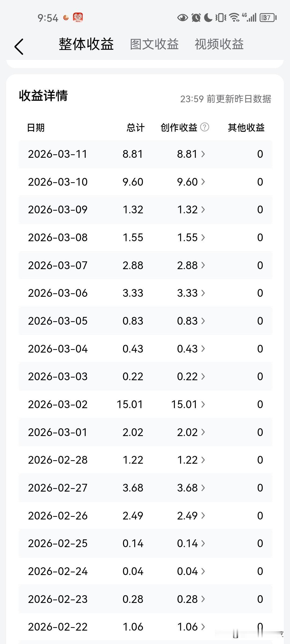290x644 pixels.
Task: Expand 15.01 earnings for 2026-03-02
Action: tap(188, 404)
